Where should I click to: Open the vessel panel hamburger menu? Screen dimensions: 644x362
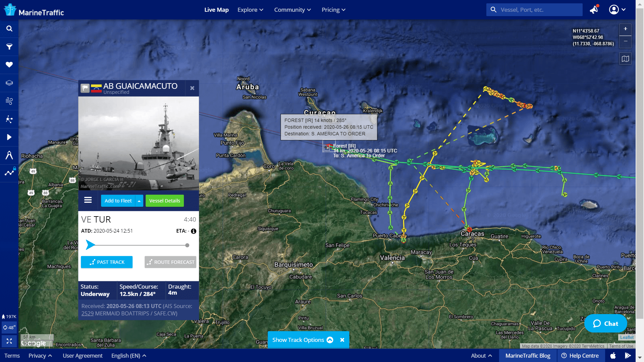tap(88, 200)
